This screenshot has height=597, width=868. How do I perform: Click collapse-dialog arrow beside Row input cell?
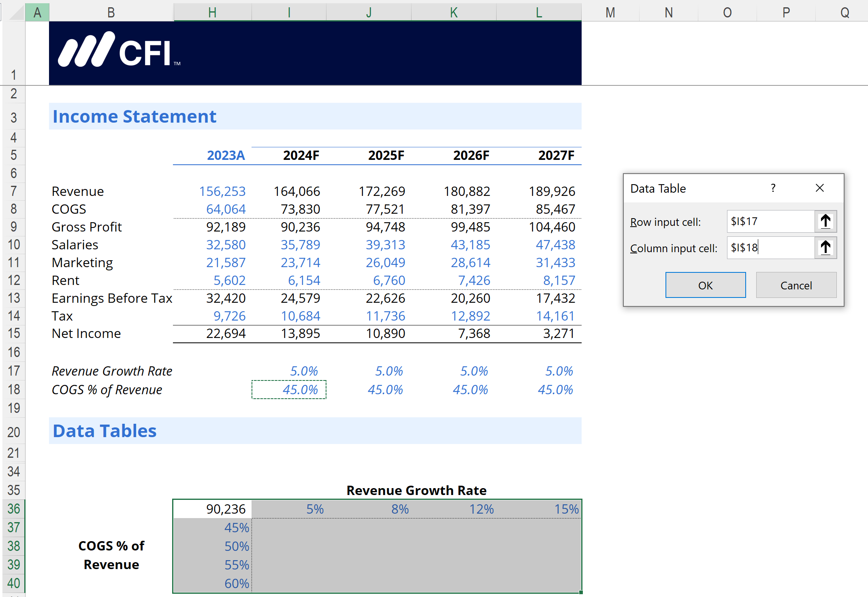825,221
